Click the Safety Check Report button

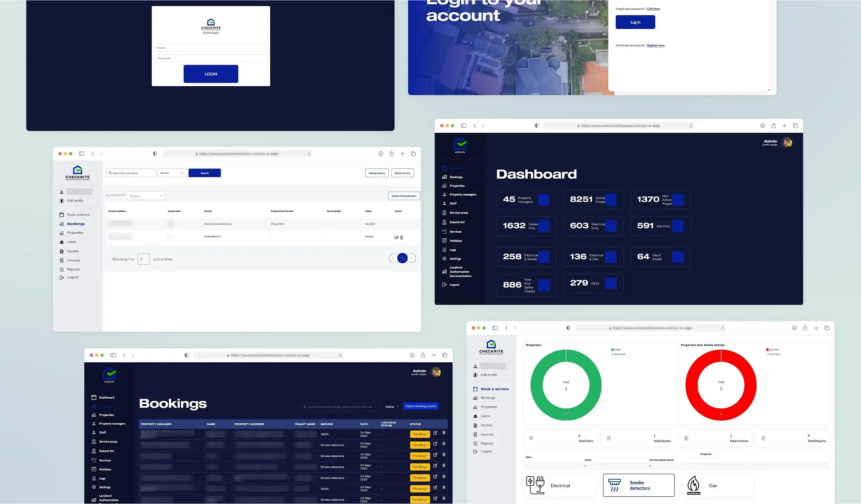click(404, 196)
